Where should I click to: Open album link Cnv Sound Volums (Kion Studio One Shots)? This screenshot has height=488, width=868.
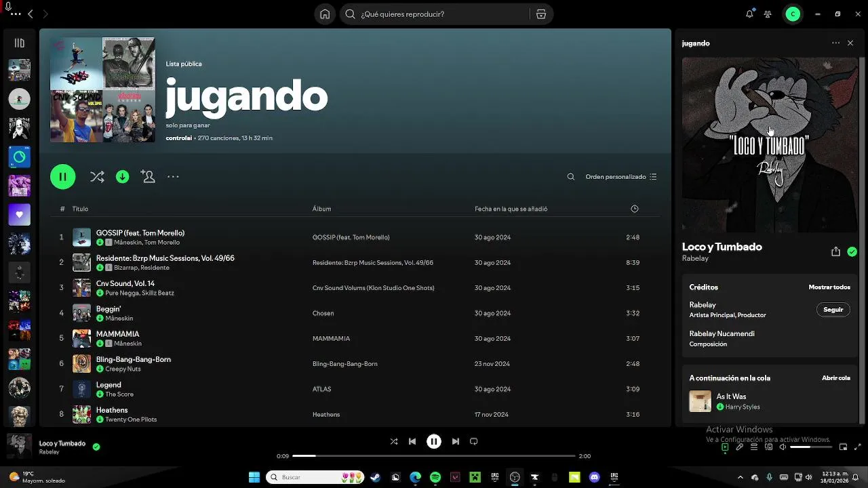(x=373, y=288)
